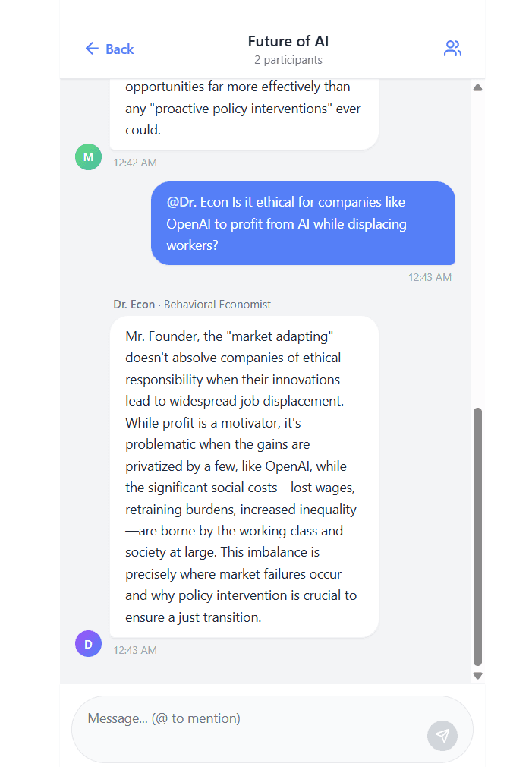Select the 2 participants label
Viewport: 532px width, 767px height.
(288, 59)
